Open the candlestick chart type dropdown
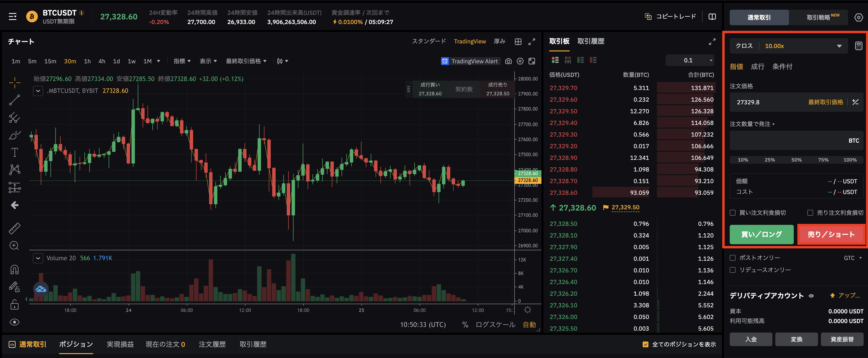 [x=282, y=61]
